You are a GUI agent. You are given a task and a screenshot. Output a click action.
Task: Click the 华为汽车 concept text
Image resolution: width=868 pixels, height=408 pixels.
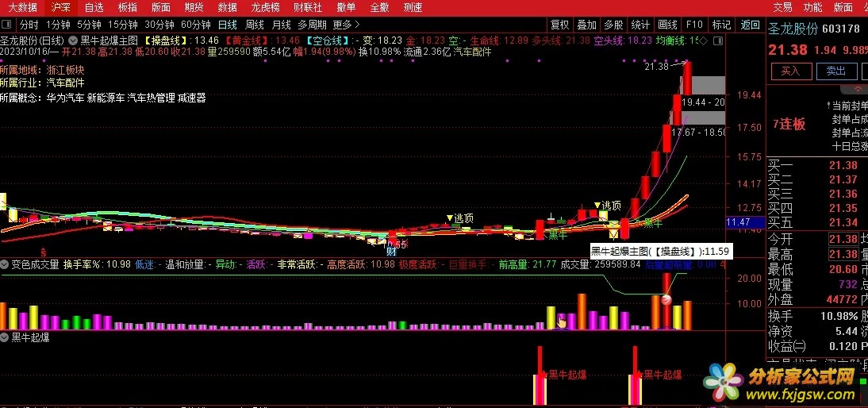pos(65,98)
